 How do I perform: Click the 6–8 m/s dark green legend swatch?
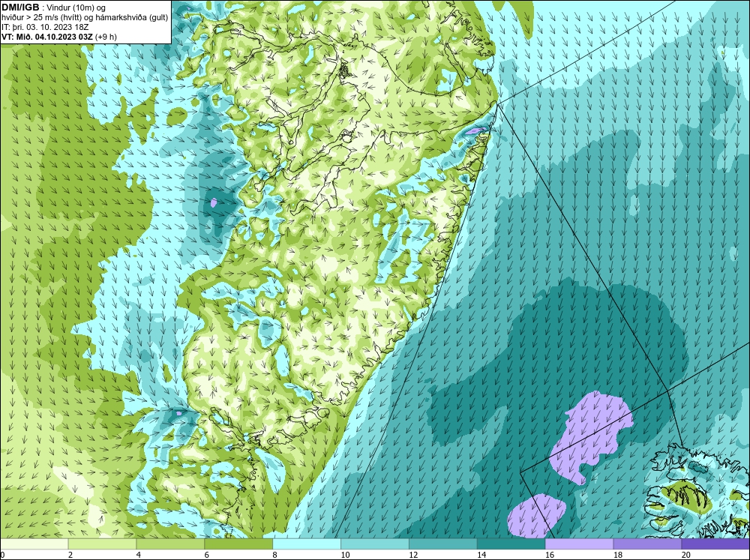coord(238,544)
